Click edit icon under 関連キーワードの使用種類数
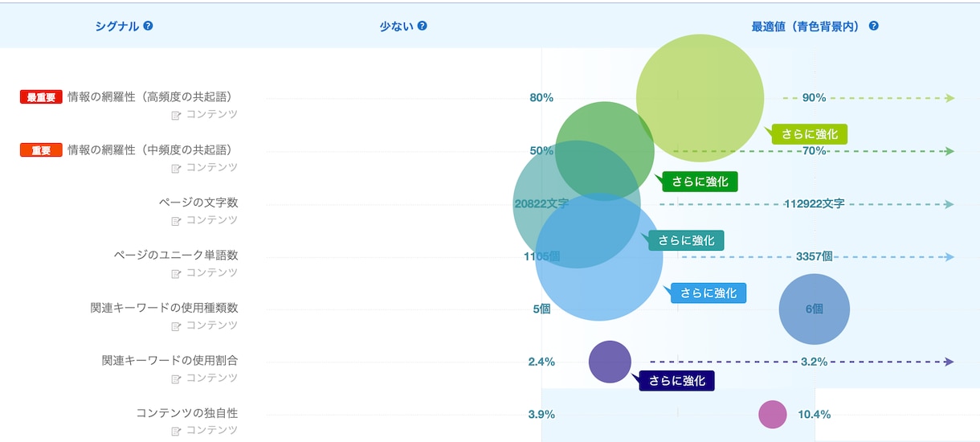 click(176, 325)
